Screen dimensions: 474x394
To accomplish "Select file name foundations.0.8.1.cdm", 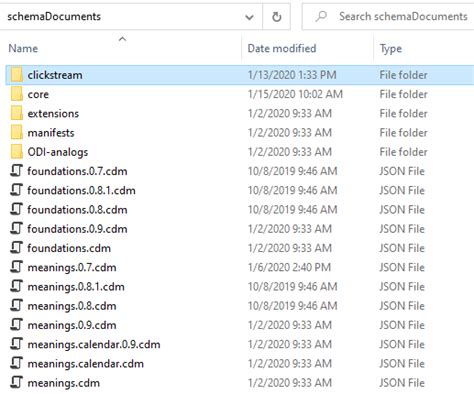I will 81,191.
